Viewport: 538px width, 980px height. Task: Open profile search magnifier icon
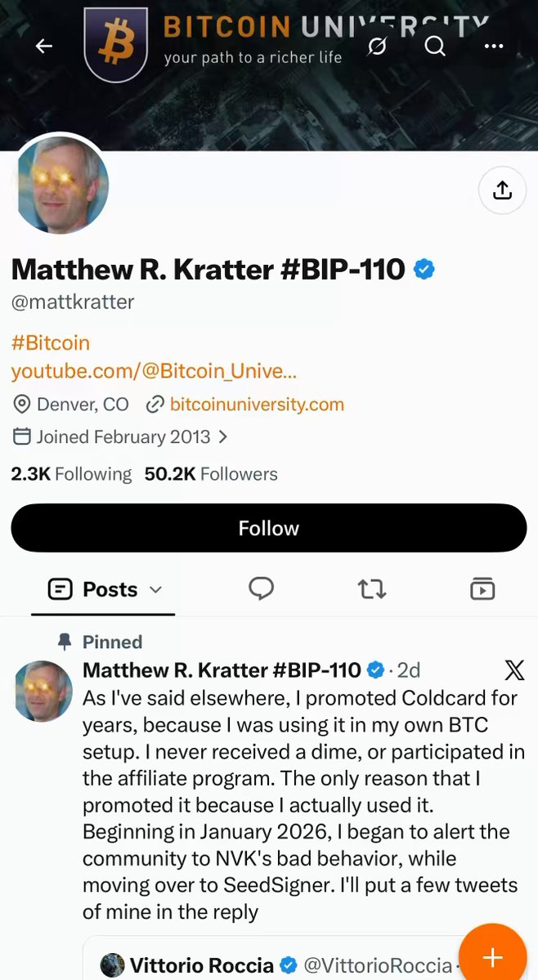pos(435,46)
